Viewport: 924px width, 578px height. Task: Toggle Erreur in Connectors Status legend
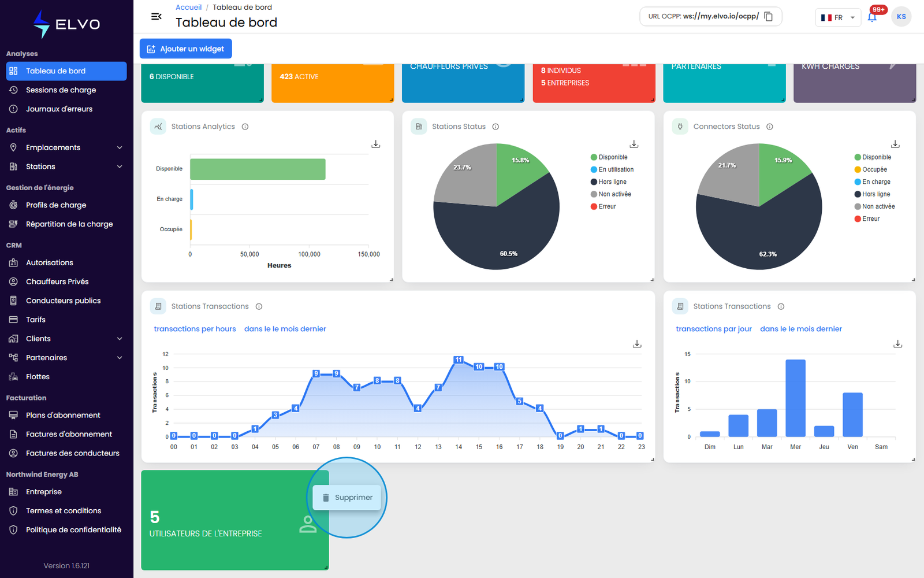[867, 219]
